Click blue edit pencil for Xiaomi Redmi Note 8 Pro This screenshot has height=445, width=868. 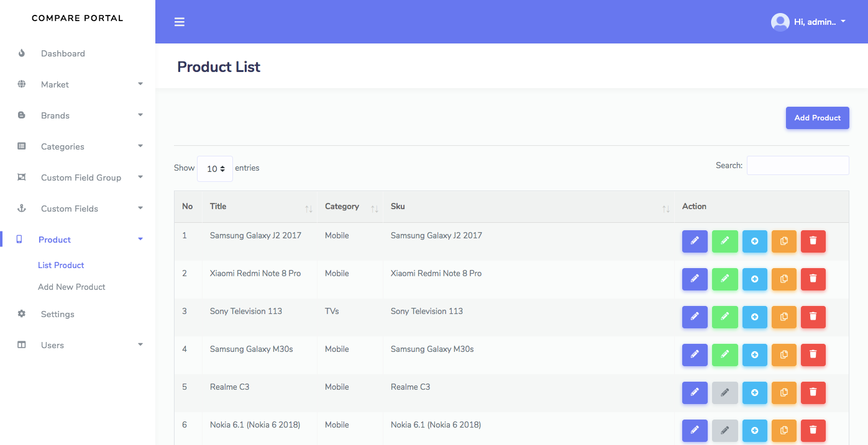click(x=695, y=279)
